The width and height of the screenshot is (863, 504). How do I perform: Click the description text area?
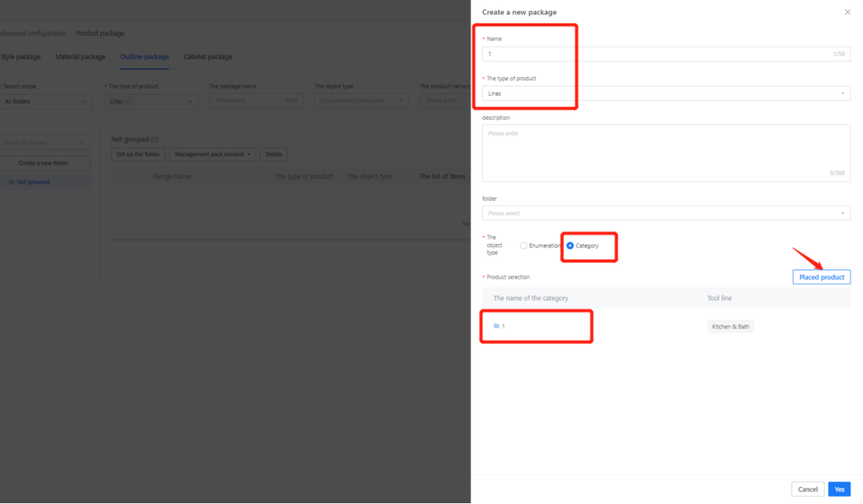point(666,153)
